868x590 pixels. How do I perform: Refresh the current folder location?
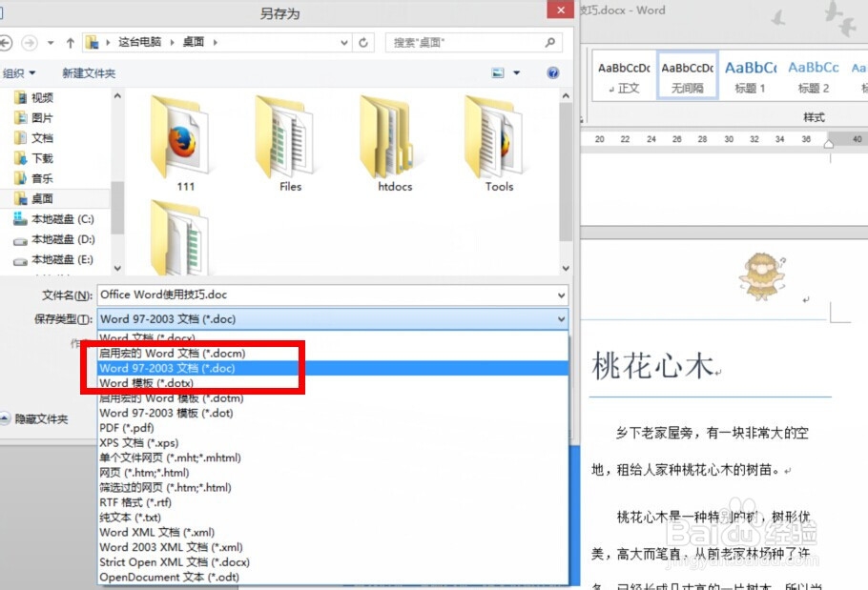click(x=363, y=43)
